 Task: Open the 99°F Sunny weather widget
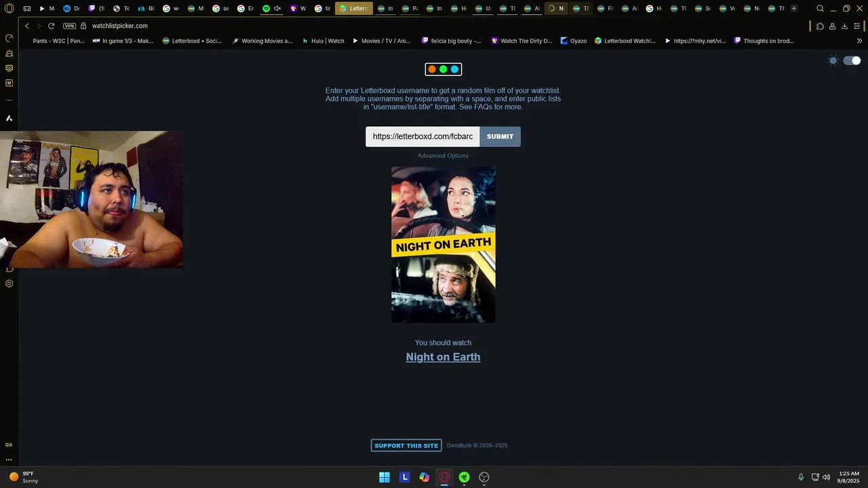[23, 477]
